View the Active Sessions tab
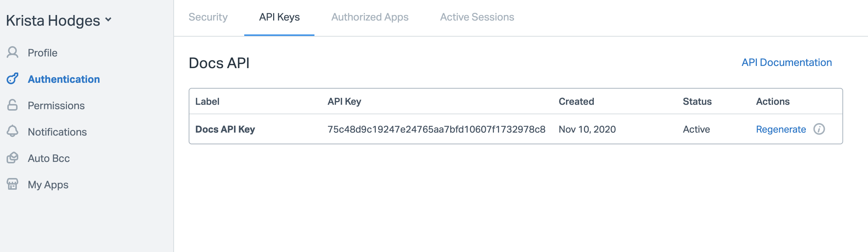 pos(477,17)
